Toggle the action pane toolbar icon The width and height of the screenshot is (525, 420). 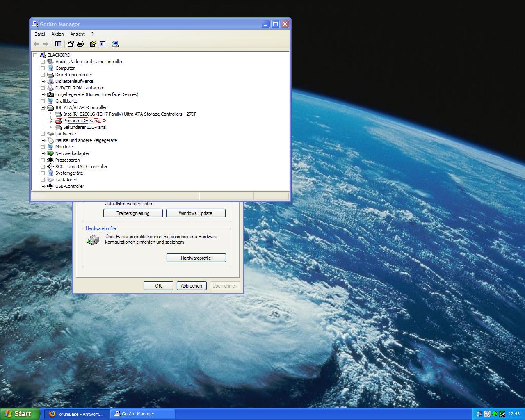(x=103, y=44)
